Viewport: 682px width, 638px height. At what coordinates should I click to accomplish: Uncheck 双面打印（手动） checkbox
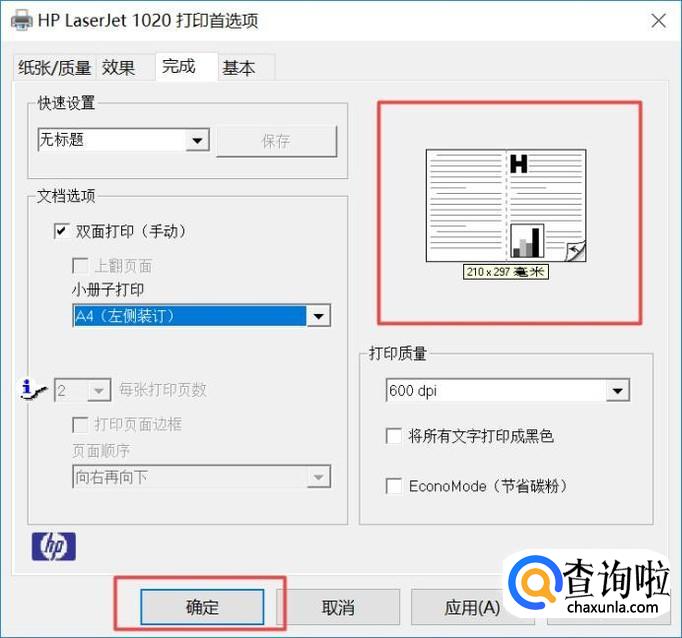click(x=62, y=231)
